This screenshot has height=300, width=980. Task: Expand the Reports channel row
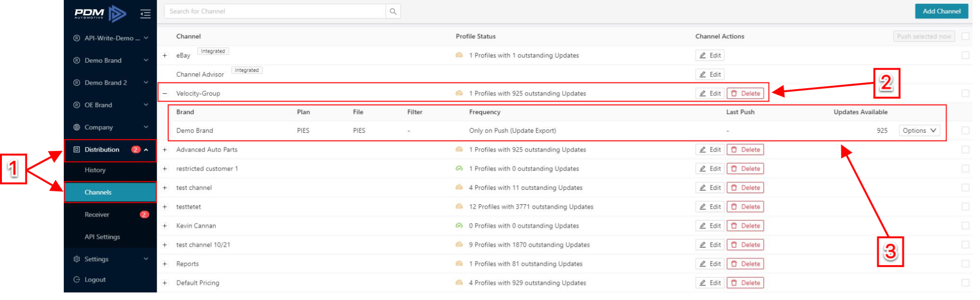(x=165, y=264)
